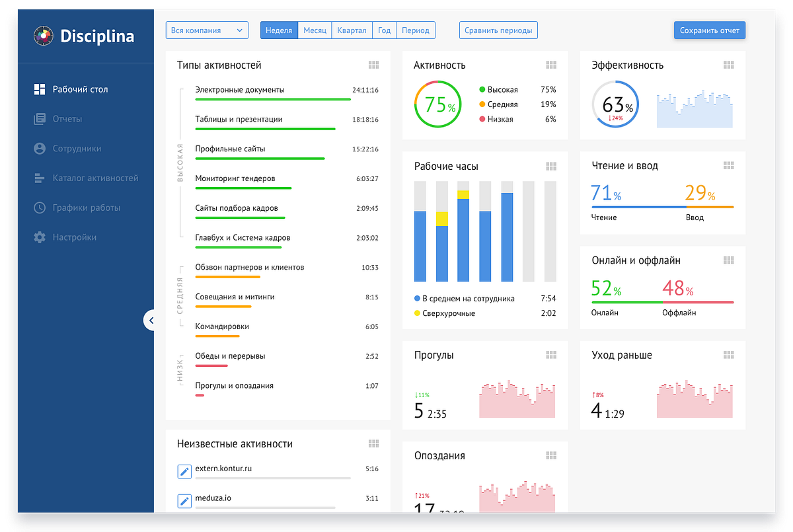Viewport: 793px width, 532px height.
Task: Click the Сохранить отчет button
Action: coord(710,30)
